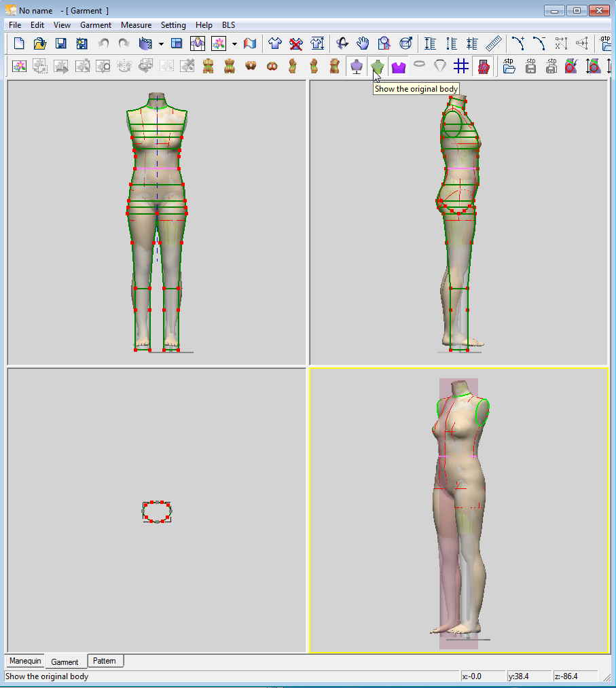Click the side view mannequin viewport

pos(458,223)
